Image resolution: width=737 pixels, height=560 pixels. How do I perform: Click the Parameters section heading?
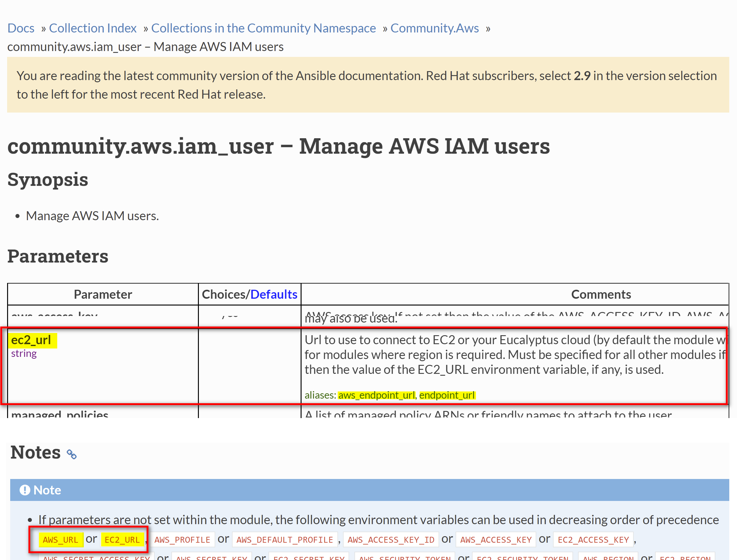pos(58,256)
